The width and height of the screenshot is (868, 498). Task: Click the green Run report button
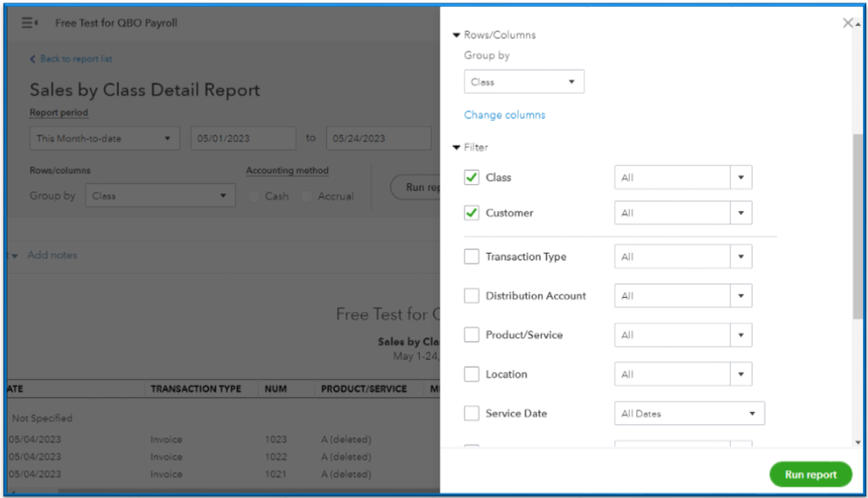pyautogui.click(x=811, y=475)
